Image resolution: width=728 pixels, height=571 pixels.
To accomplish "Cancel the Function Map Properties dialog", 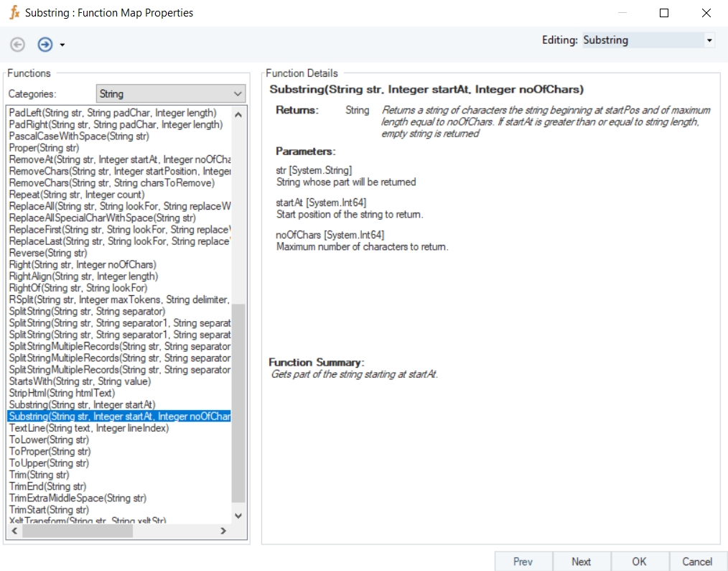I will [x=697, y=562].
